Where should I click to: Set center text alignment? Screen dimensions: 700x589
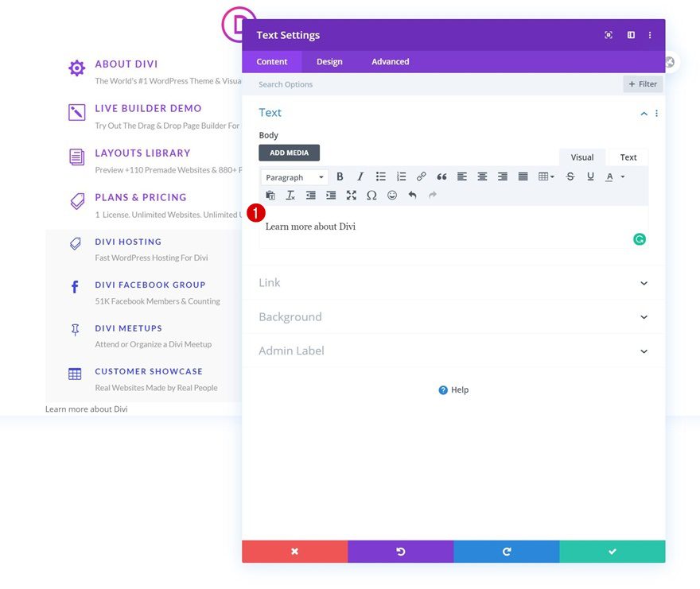[482, 176]
